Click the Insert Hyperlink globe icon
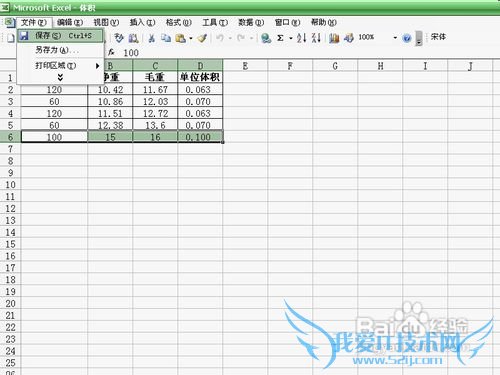This screenshot has width=500, height=375. click(266, 38)
